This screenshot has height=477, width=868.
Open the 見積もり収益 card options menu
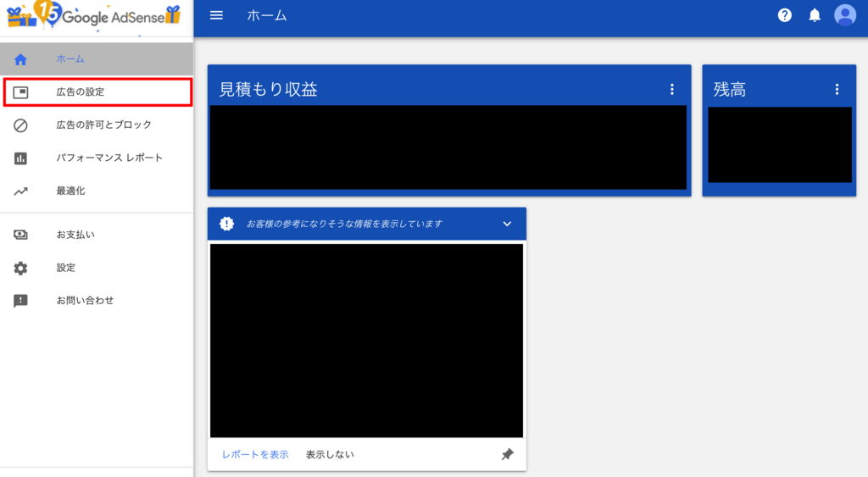click(x=672, y=89)
